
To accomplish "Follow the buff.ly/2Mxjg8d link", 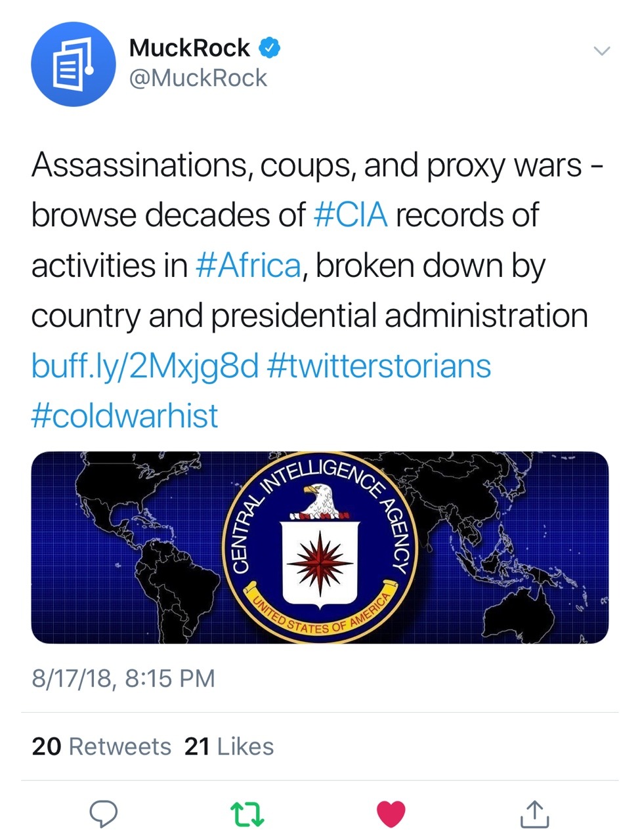I will click(145, 366).
